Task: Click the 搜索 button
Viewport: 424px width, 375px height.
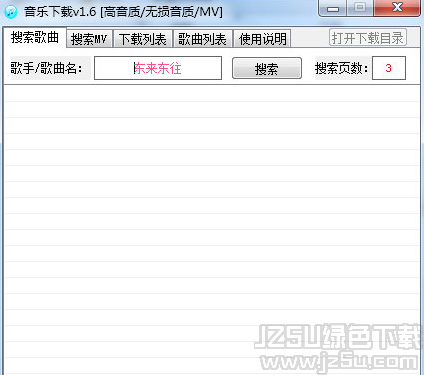Action: point(267,68)
